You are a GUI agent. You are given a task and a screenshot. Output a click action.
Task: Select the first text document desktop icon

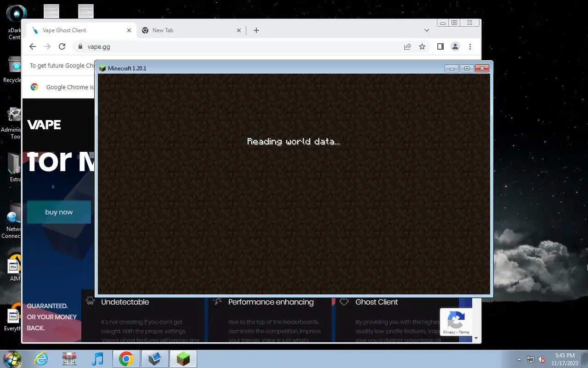pos(51,11)
